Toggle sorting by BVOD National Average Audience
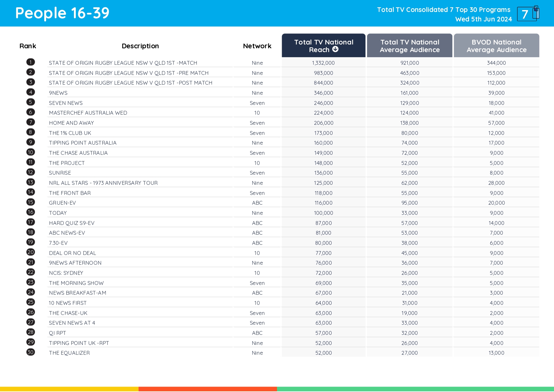The width and height of the screenshot is (554, 392). 496,45
